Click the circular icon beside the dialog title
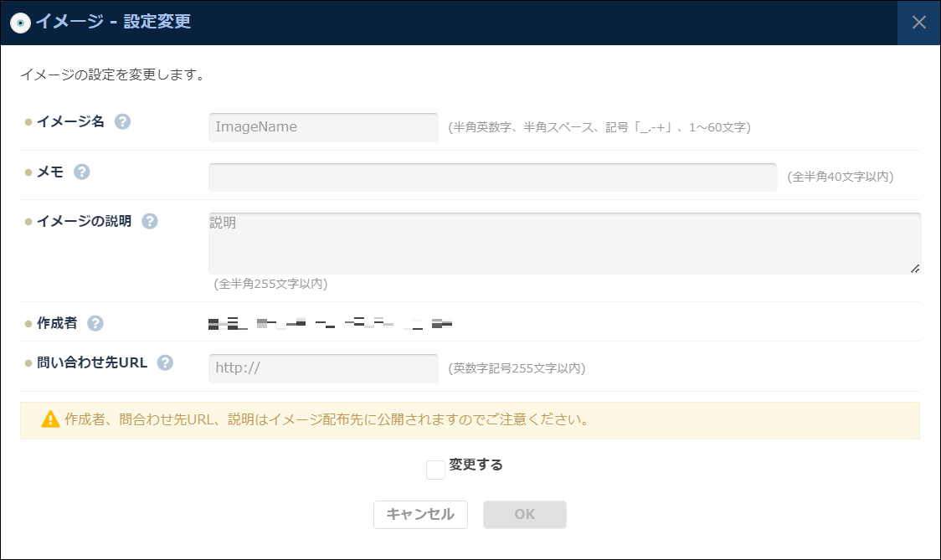 click(x=18, y=23)
